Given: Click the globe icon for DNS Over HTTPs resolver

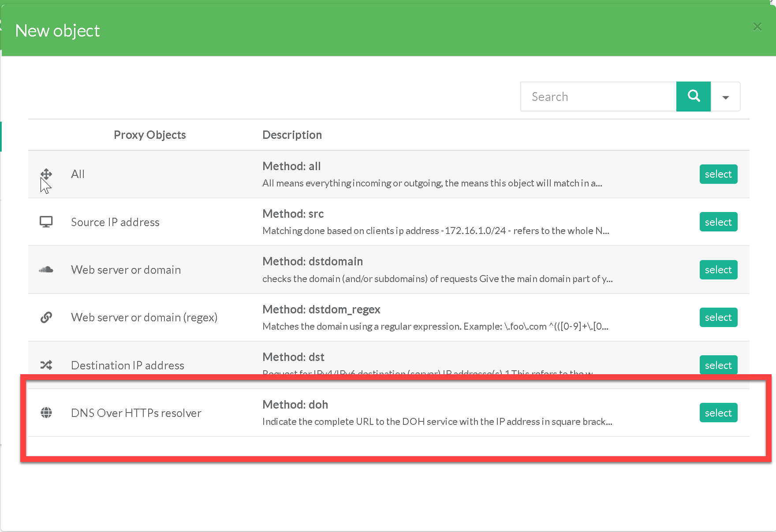Looking at the screenshot, I should [46, 413].
